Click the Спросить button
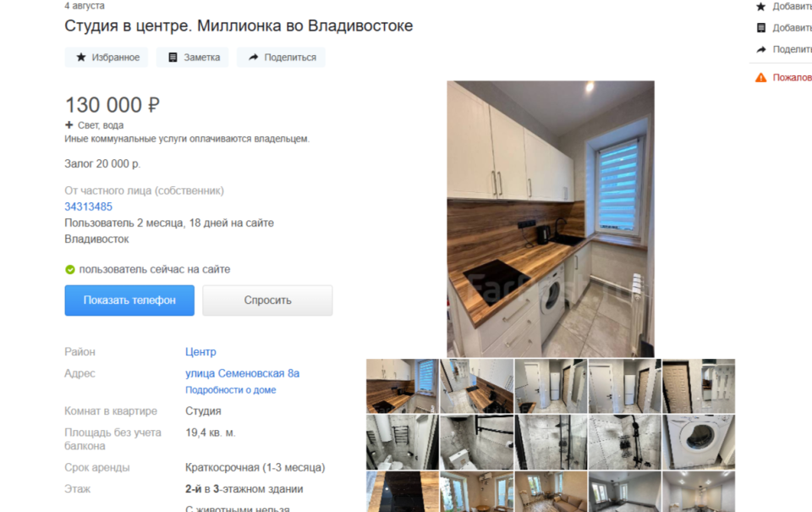812x512 pixels. click(267, 300)
